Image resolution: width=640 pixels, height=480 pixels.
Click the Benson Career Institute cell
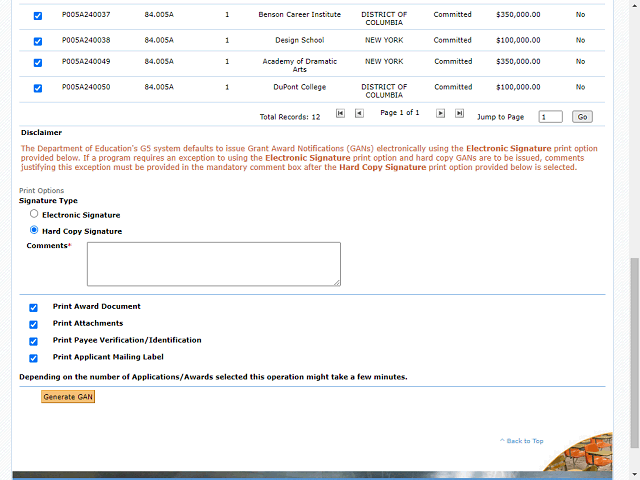pyautogui.click(x=300, y=15)
